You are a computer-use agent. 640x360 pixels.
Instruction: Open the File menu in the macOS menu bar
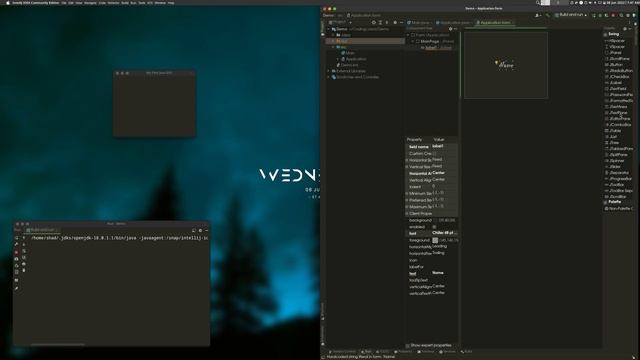coord(63,2)
